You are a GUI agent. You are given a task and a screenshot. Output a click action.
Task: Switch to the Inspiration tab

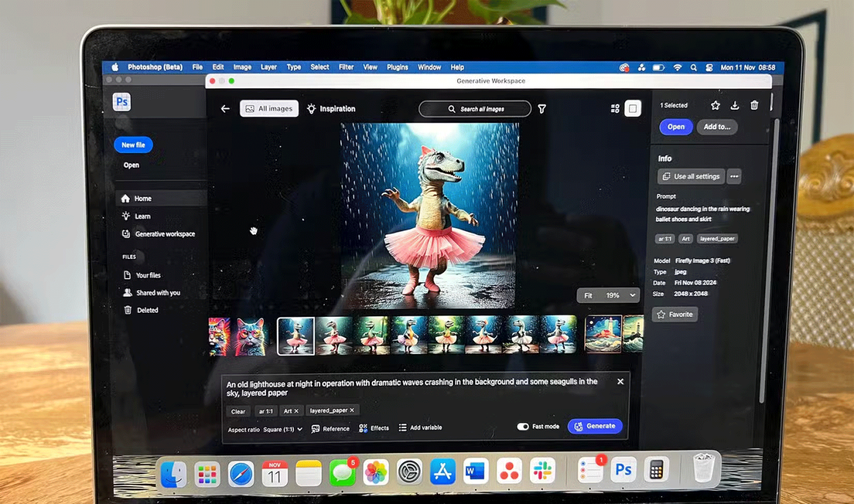331,109
